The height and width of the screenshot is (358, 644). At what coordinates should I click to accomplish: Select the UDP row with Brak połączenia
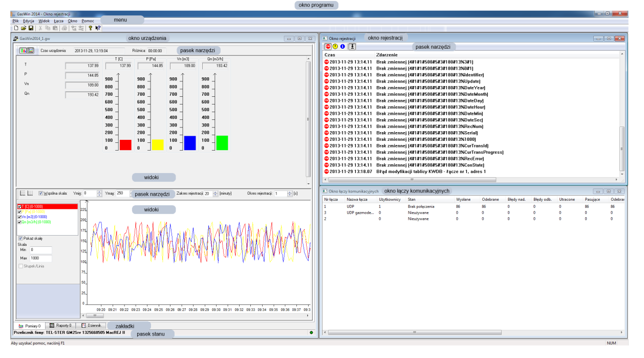[474, 206]
